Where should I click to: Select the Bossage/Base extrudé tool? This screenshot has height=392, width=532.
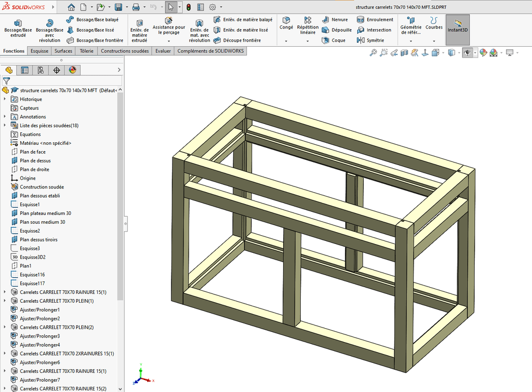(18, 29)
